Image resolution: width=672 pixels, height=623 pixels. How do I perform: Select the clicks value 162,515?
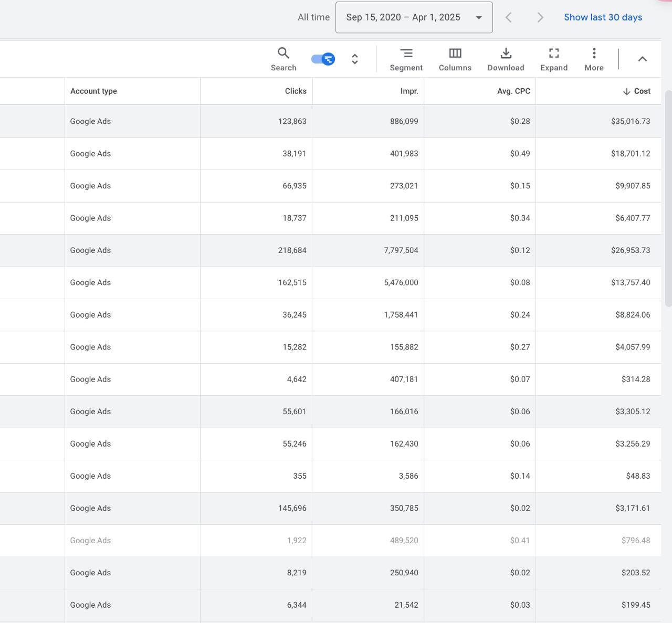[x=292, y=282]
